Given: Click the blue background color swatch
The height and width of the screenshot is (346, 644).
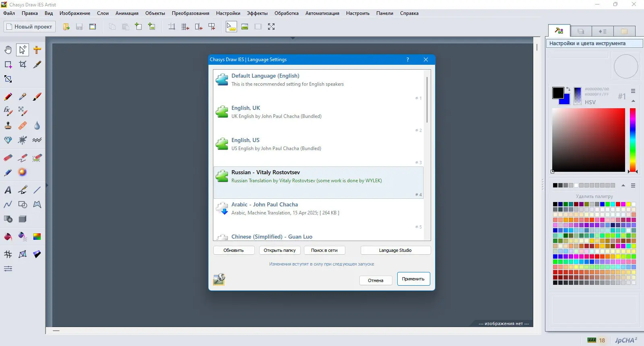Looking at the screenshot, I should coord(567,101).
